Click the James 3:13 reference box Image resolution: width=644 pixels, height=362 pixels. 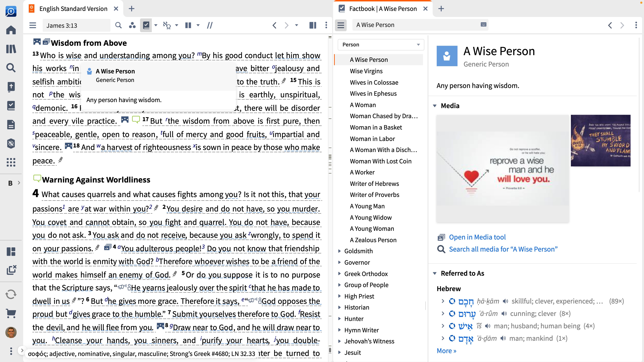point(76,25)
